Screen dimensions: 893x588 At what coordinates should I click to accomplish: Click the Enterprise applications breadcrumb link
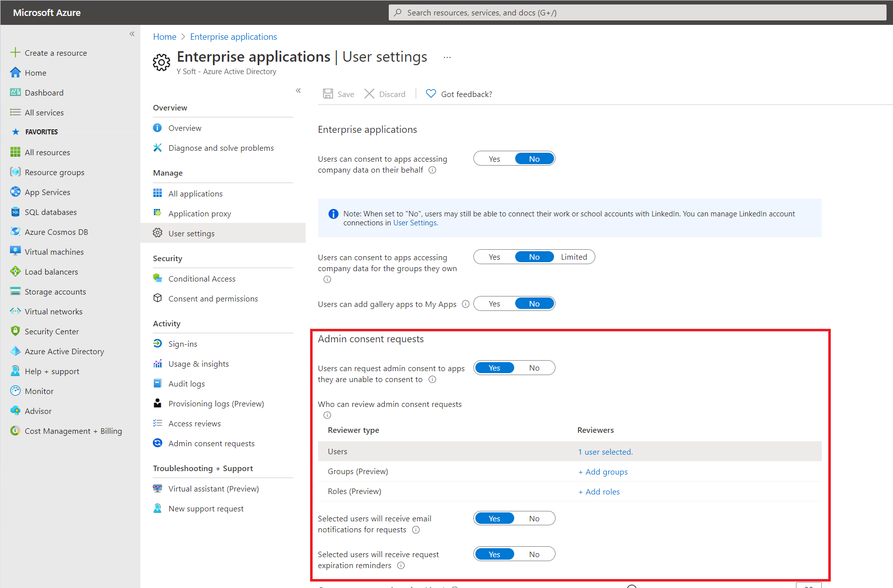(x=233, y=37)
